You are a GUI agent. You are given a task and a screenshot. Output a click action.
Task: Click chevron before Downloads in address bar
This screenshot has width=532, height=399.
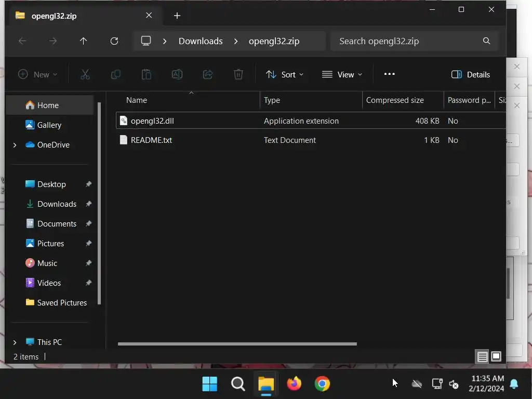tap(165, 41)
